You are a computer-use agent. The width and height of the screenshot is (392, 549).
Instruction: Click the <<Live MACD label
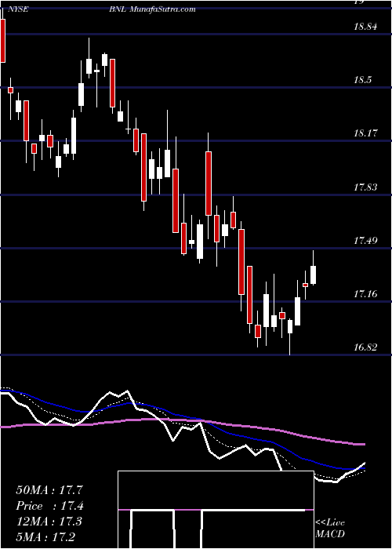click(x=330, y=529)
